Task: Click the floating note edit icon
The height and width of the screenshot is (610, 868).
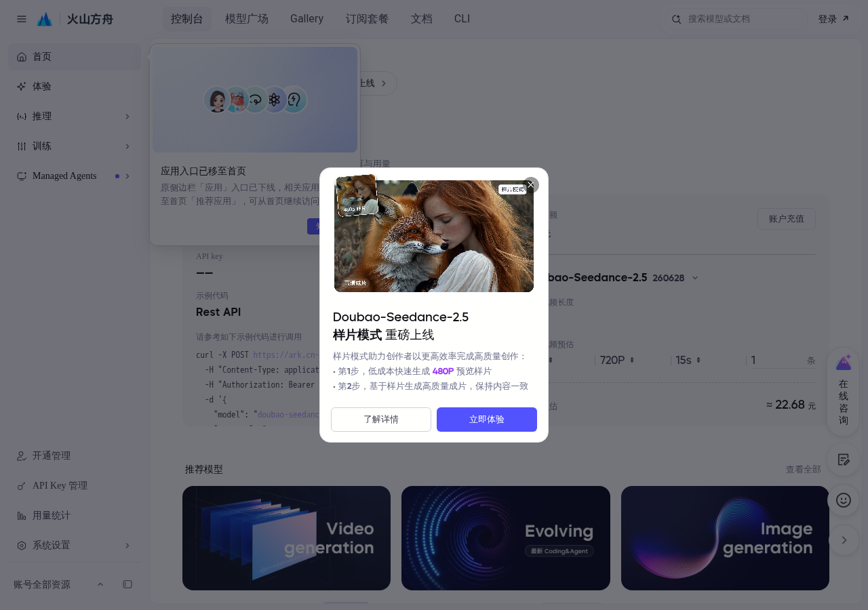Action: pos(844,460)
